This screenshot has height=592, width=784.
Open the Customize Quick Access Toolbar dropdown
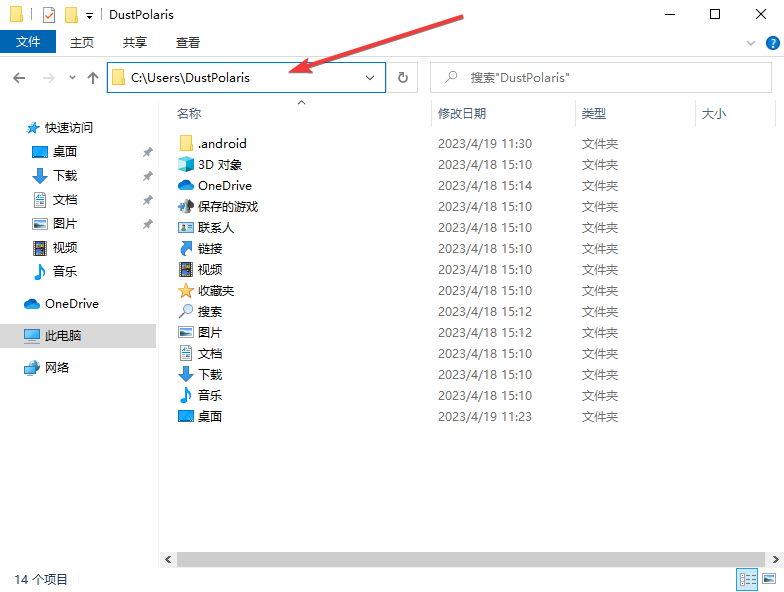click(x=90, y=16)
